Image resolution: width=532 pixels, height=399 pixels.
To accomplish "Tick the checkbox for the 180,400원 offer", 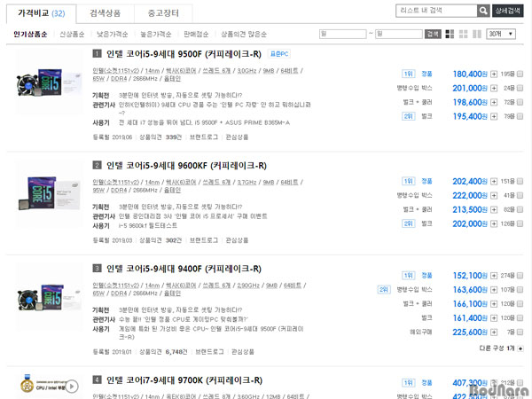I will [x=520, y=74].
